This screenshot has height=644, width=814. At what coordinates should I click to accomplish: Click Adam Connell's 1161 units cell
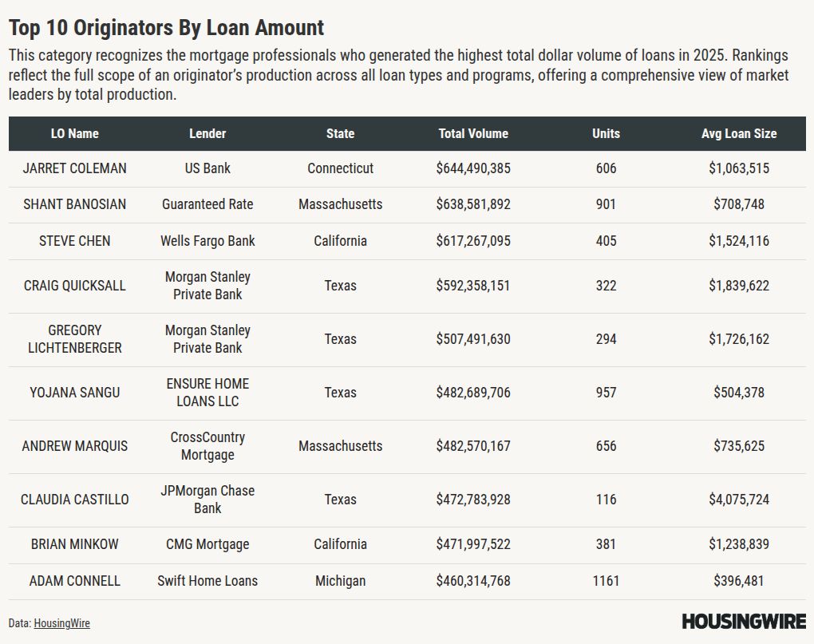coord(606,581)
